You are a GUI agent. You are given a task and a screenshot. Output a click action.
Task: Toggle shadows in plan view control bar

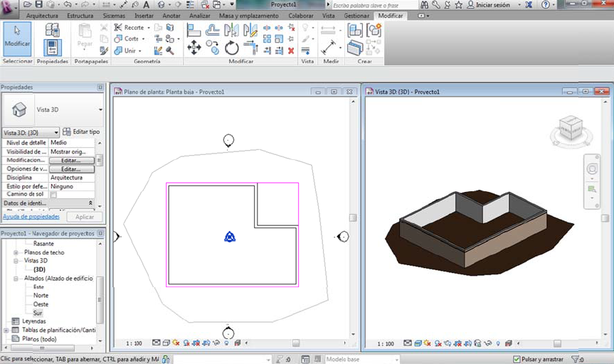tap(186, 343)
